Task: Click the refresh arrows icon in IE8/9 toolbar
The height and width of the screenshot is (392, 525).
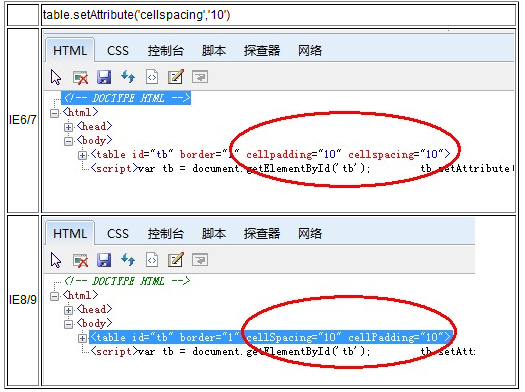Action: click(x=128, y=260)
